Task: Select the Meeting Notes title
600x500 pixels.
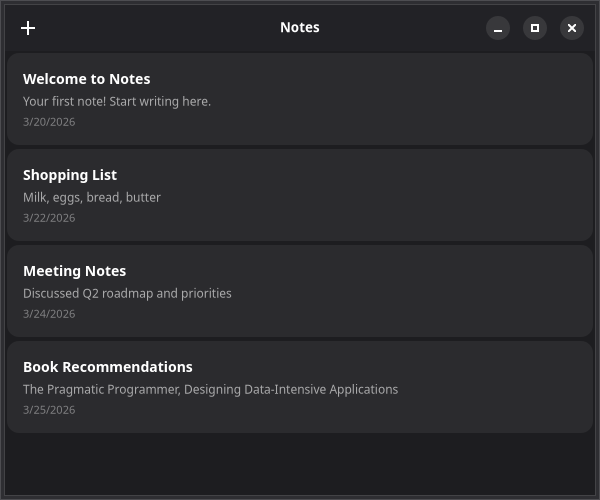Action: coord(74,271)
